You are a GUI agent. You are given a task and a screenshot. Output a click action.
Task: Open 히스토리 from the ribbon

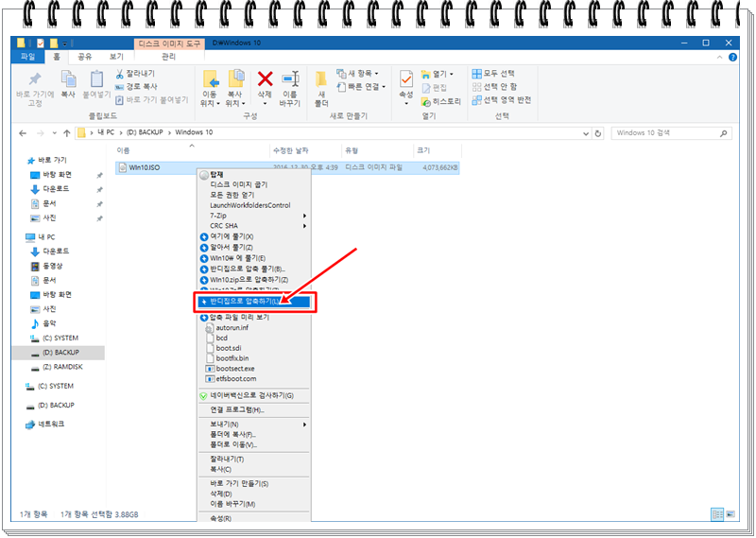tap(441, 101)
